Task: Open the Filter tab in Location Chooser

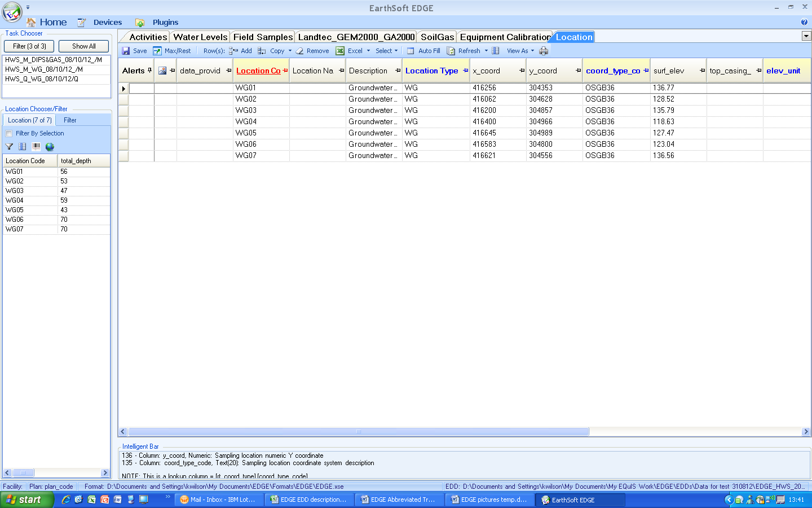Action: pyautogui.click(x=70, y=120)
